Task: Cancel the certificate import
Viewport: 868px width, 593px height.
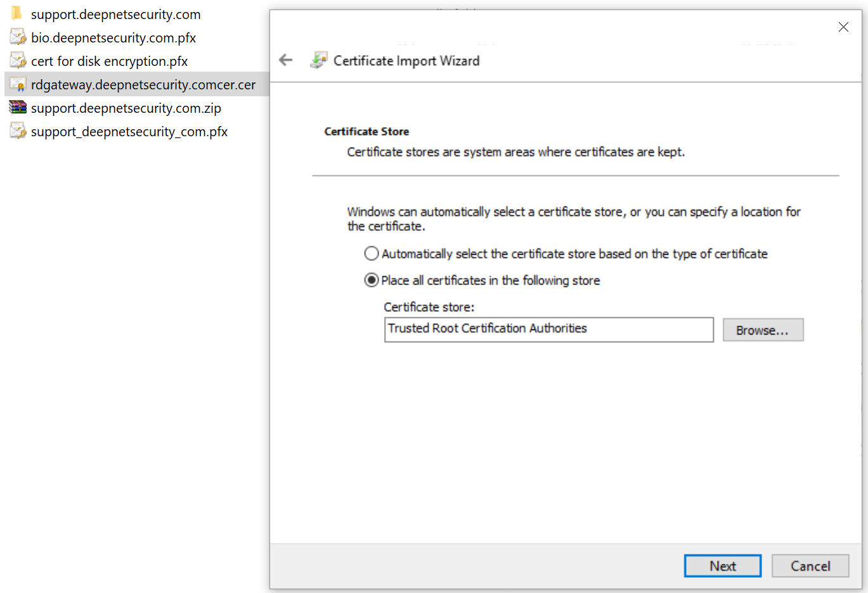Action: (810, 566)
